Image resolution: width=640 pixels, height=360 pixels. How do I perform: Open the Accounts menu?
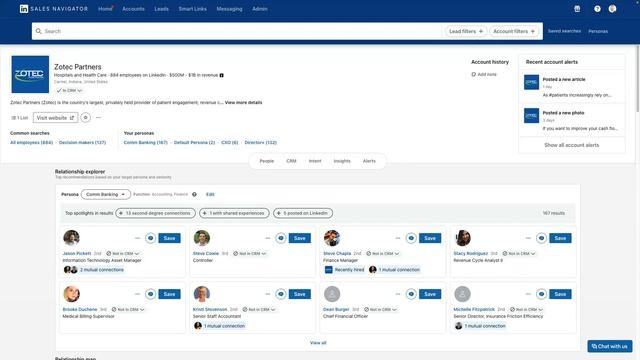[133, 9]
